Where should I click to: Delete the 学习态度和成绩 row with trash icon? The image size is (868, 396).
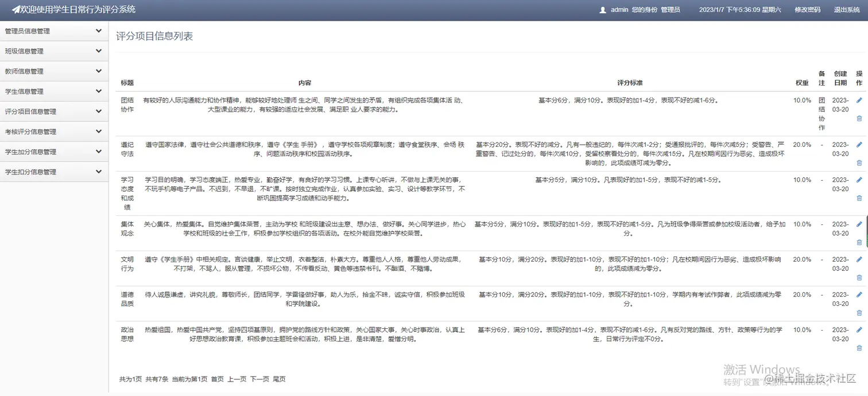(x=859, y=198)
